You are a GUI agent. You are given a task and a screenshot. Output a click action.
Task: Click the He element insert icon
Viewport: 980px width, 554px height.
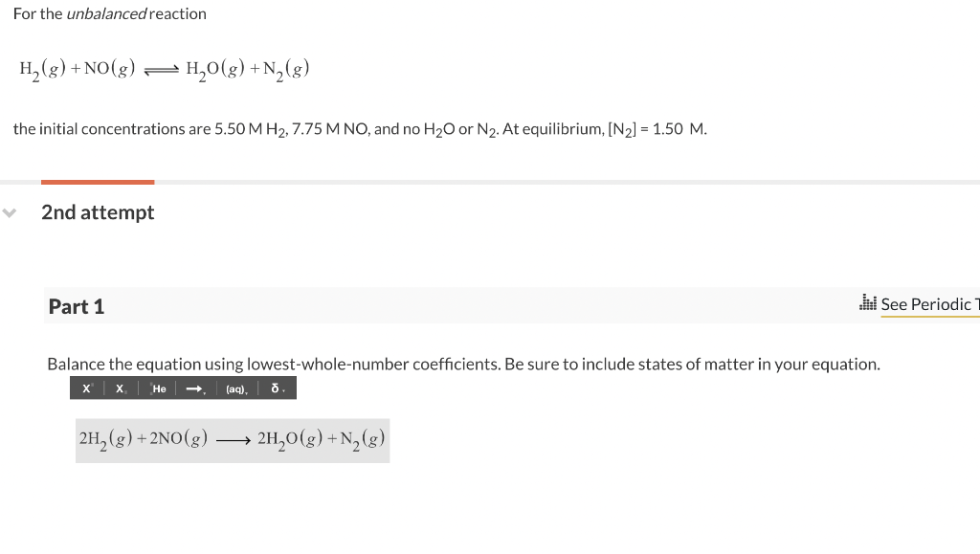[x=158, y=388]
